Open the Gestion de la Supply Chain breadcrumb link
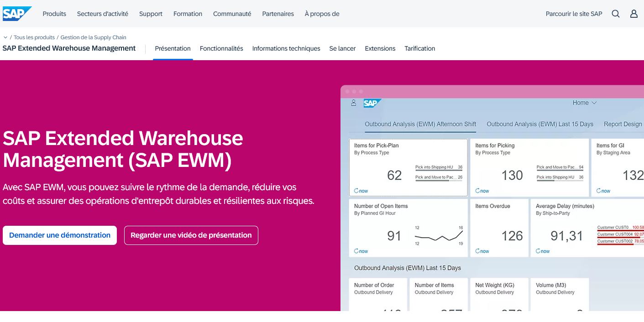 pos(93,37)
